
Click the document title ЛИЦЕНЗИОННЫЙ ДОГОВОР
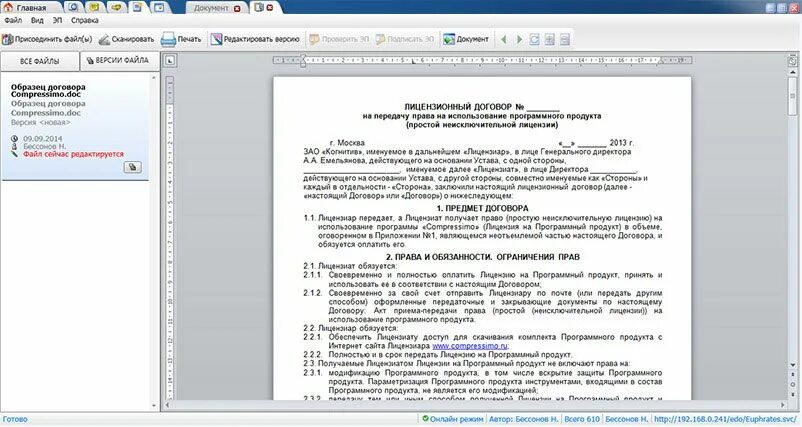[482, 107]
